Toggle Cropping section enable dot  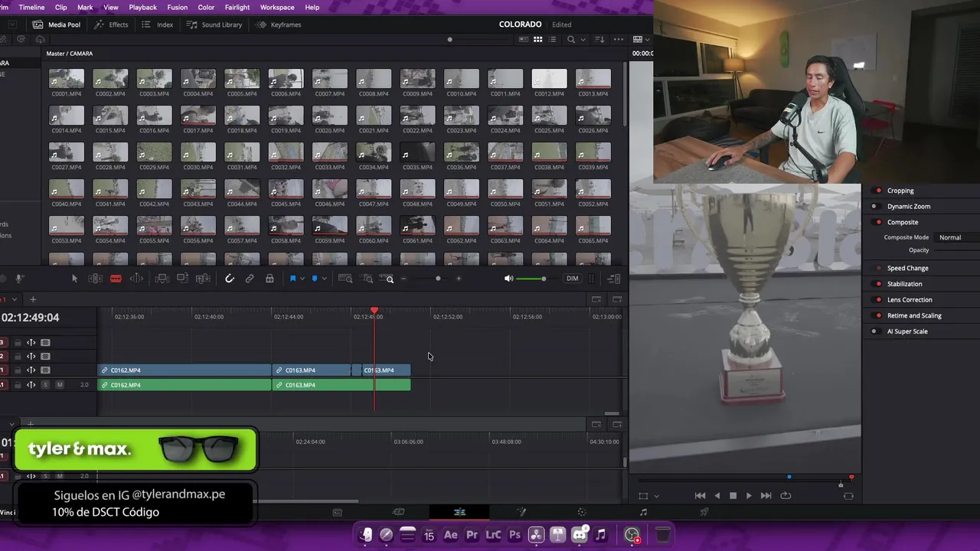tap(878, 191)
